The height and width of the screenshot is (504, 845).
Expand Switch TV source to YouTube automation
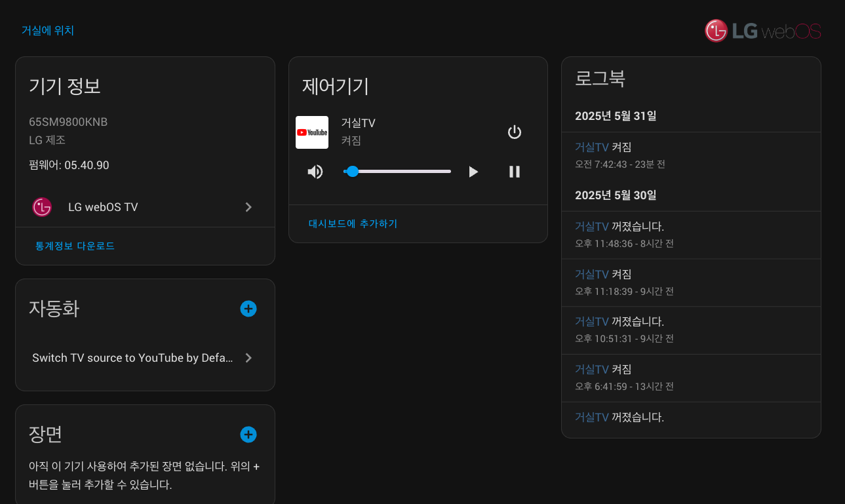(248, 358)
